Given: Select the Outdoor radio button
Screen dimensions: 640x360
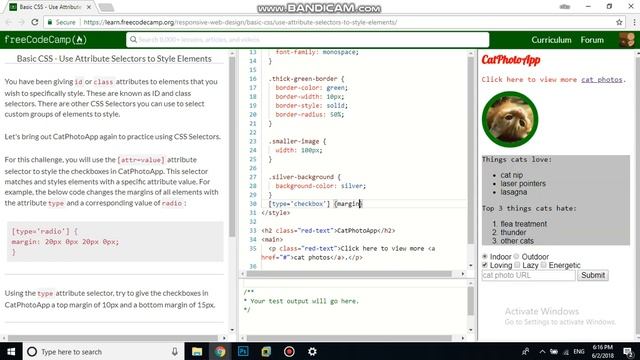Looking at the screenshot, I should point(516,256).
